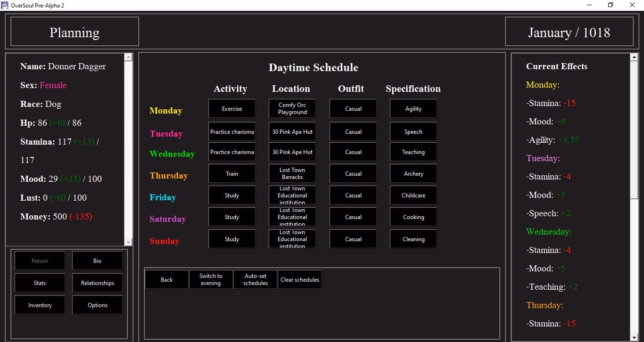Click Wednesday's 30 Pink Ape Hut location
The image size is (644, 342).
coord(292,152)
